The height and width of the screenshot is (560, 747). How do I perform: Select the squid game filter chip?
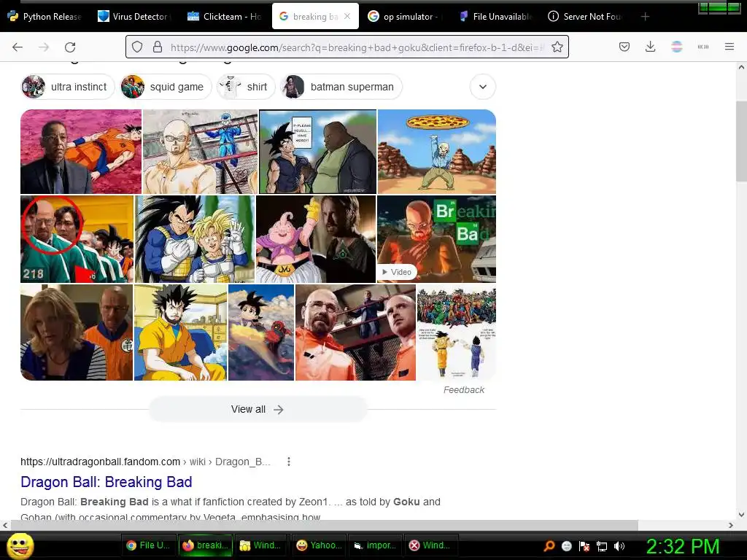[166, 87]
